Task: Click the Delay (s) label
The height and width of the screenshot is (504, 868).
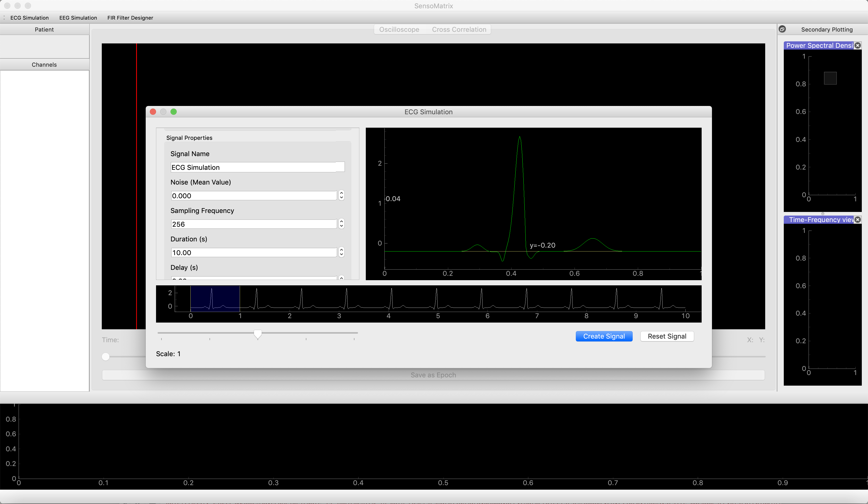Action: point(184,268)
